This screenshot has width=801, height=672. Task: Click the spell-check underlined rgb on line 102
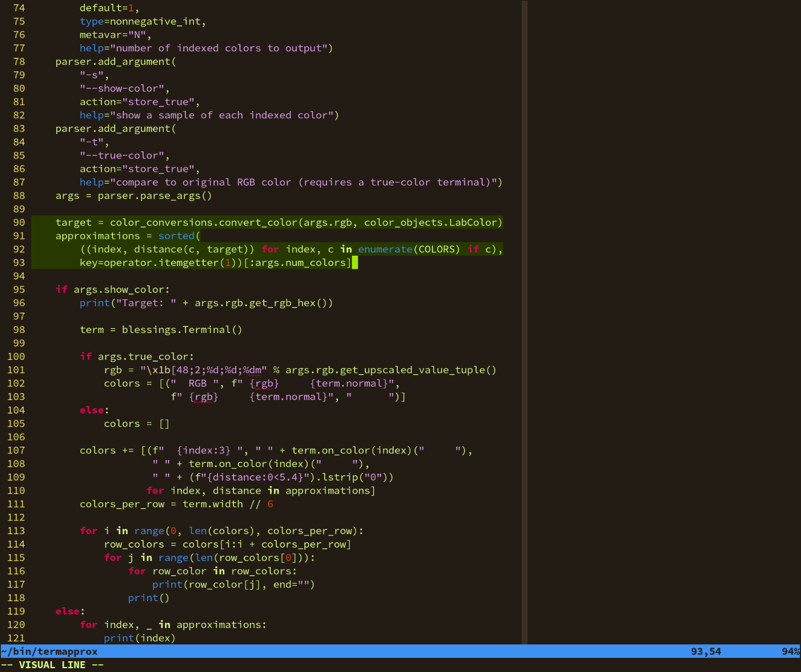coord(264,383)
